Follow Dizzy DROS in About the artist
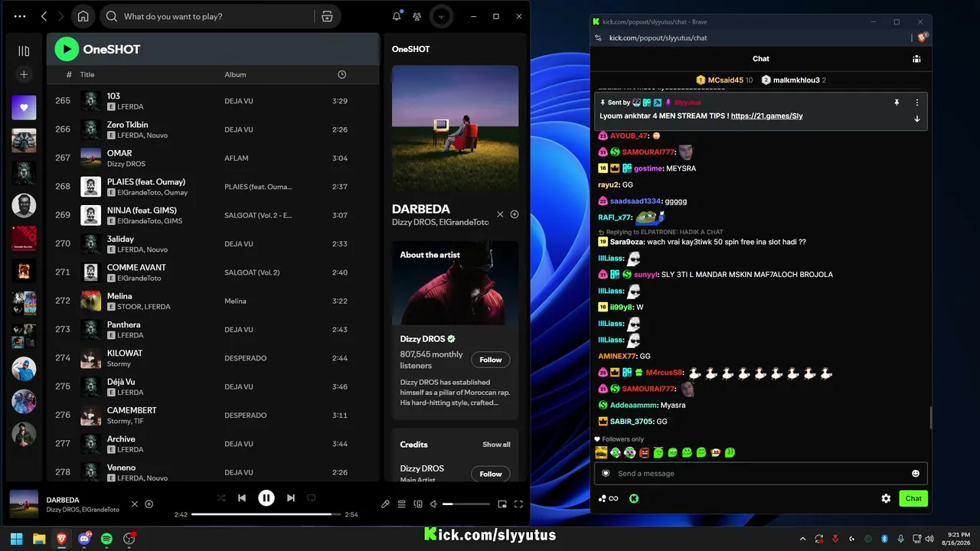The width and height of the screenshot is (980, 551). [x=491, y=360]
